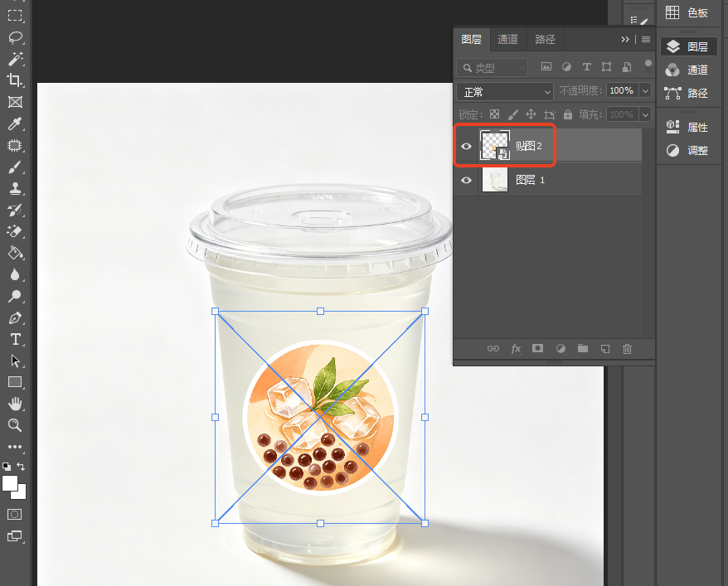This screenshot has width=728, height=586.
Task: Toggle Quick Mask mode
Action: (14, 514)
